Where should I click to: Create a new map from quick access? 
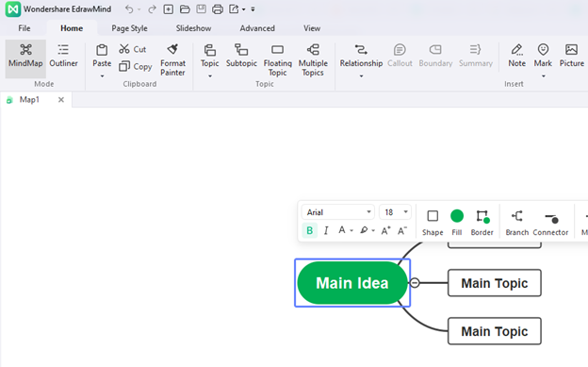(x=169, y=9)
